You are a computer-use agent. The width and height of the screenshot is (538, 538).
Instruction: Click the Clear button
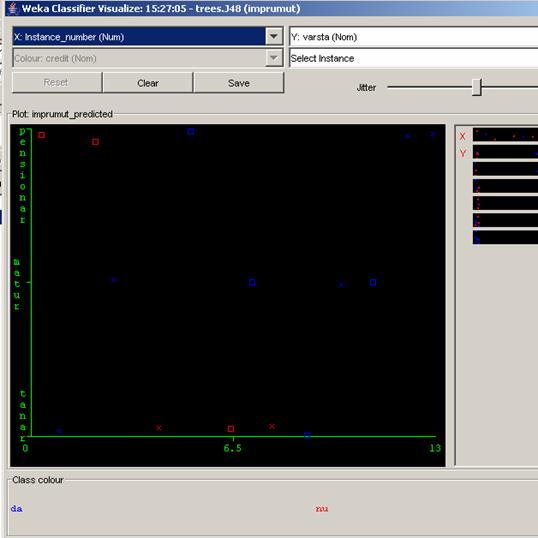[x=148, y=83]
